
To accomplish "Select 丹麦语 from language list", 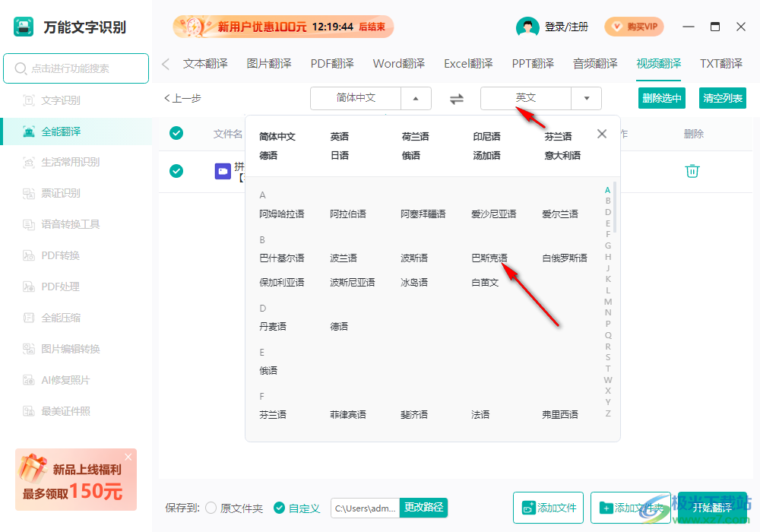I will pos(272,327).
